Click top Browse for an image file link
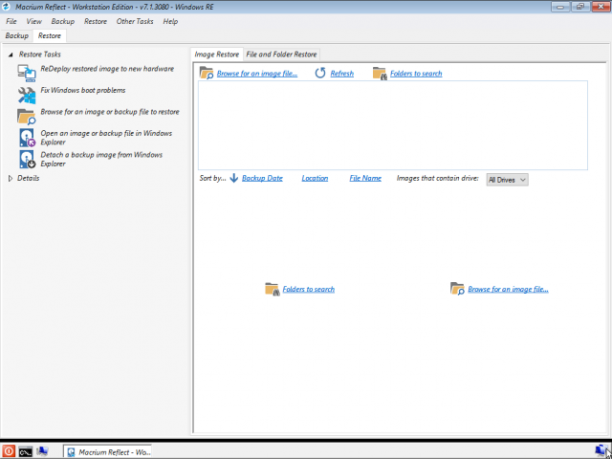 [257, 73]
